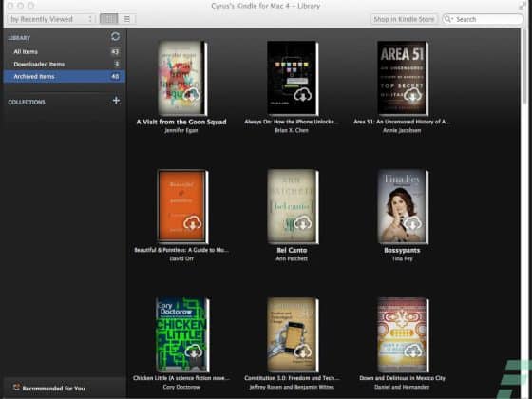This screenshot has width=532, height=399.
Task: Select the Area 51 book cover
Action: click(x=403, y=78)
